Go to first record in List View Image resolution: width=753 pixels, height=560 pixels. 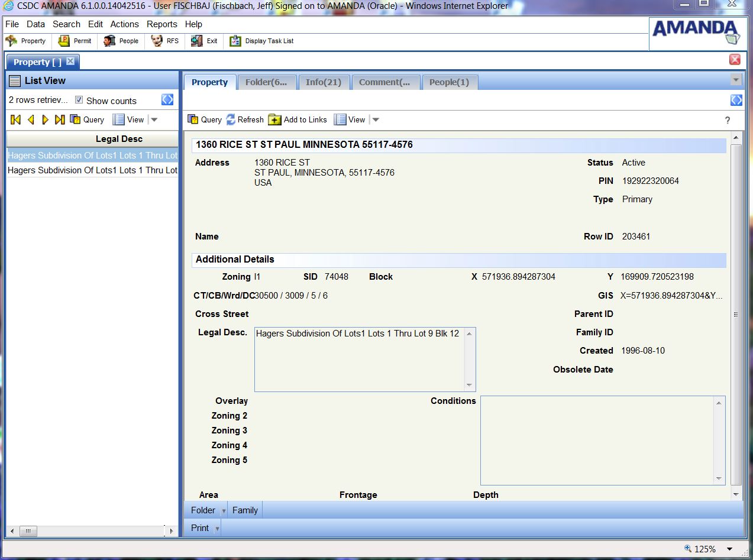[x=16, y=119]
